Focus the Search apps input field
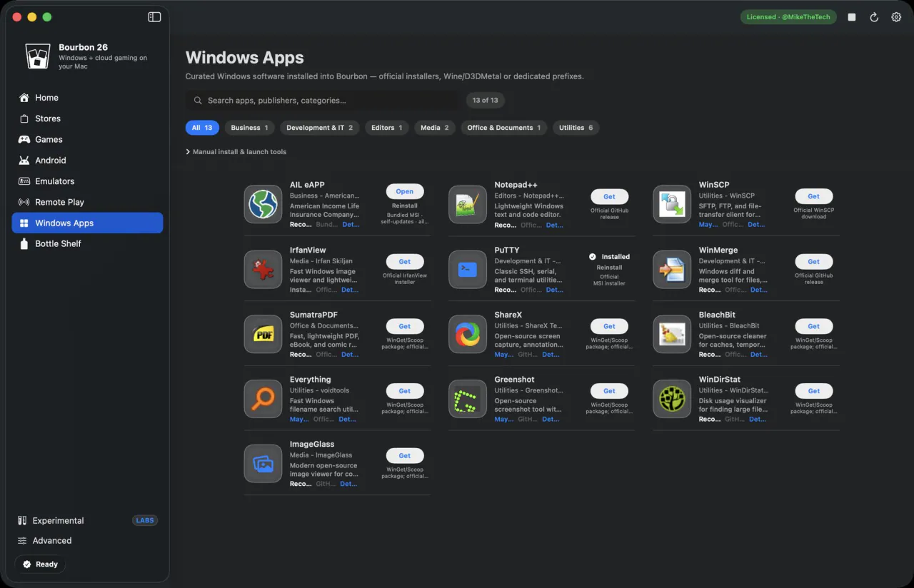914x588 pixels. click(x=322, y=101)
